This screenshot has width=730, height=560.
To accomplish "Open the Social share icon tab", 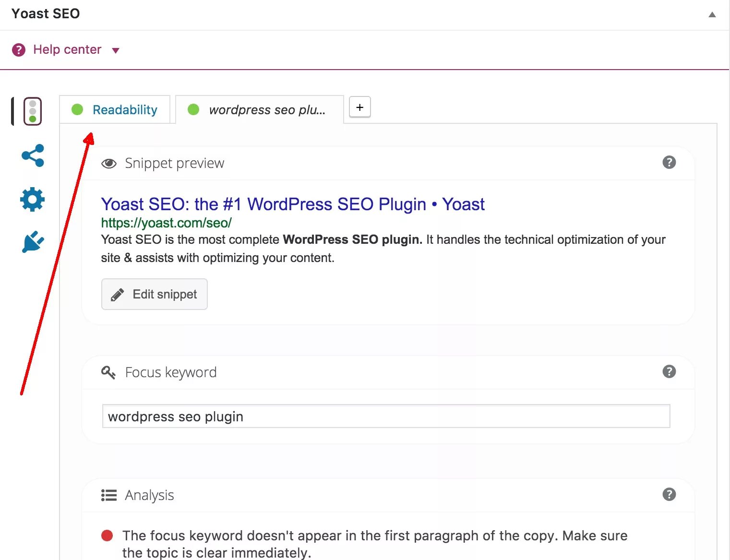I will pyautogui.click(x=33, y=155).
